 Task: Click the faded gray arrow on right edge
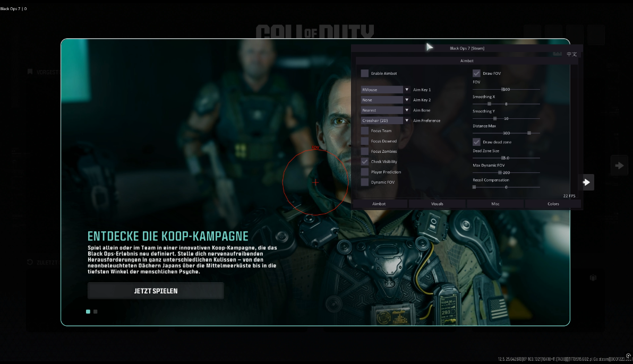point(619,165)
